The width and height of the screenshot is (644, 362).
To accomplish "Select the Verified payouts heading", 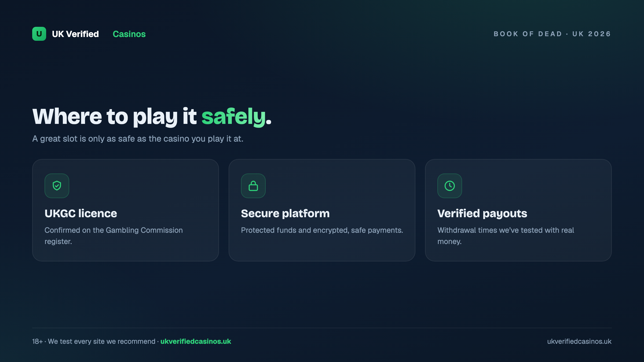I will (x=482, y=213).
